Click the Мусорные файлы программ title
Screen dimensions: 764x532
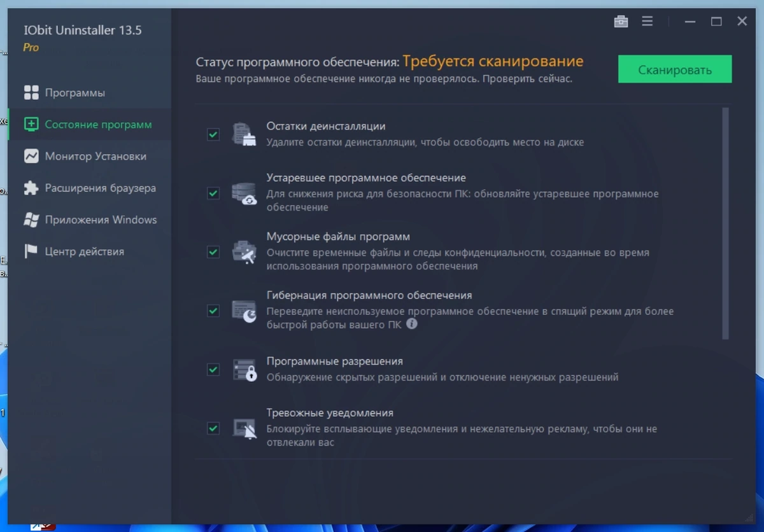(338, 237)
